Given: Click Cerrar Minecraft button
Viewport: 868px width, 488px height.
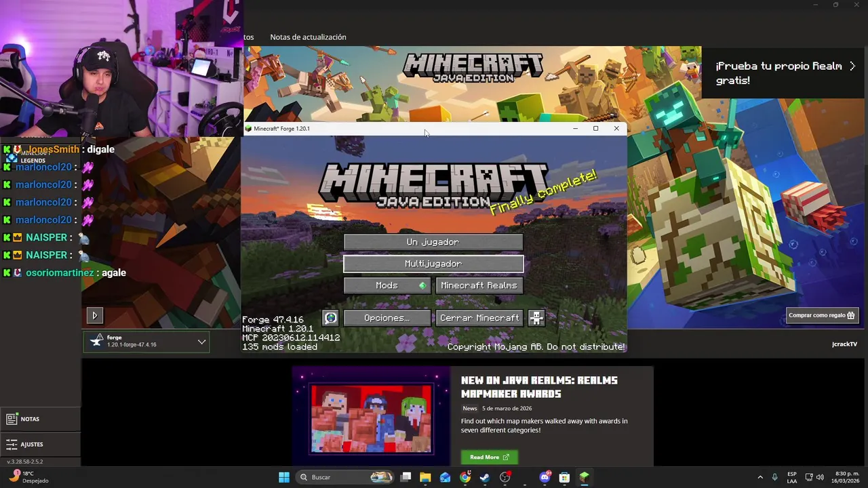Looking at the screenshot, I should click(x=479, y=318).
